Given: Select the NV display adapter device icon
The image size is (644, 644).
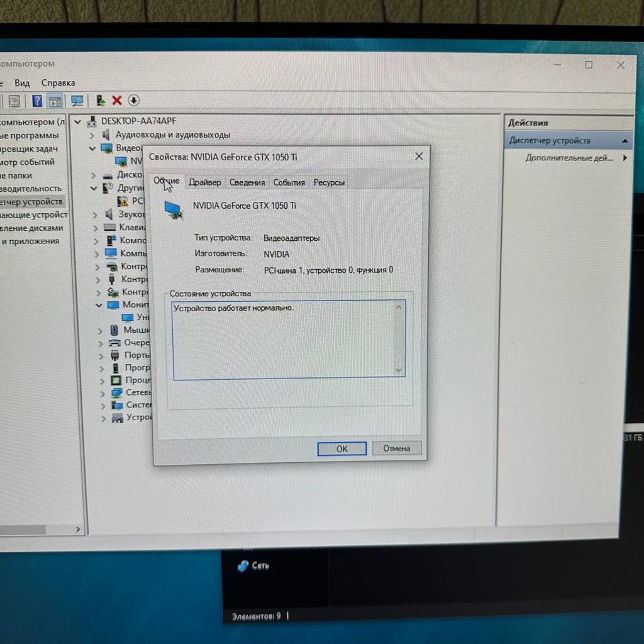Looking at the screenshot, I should [121, 161].
